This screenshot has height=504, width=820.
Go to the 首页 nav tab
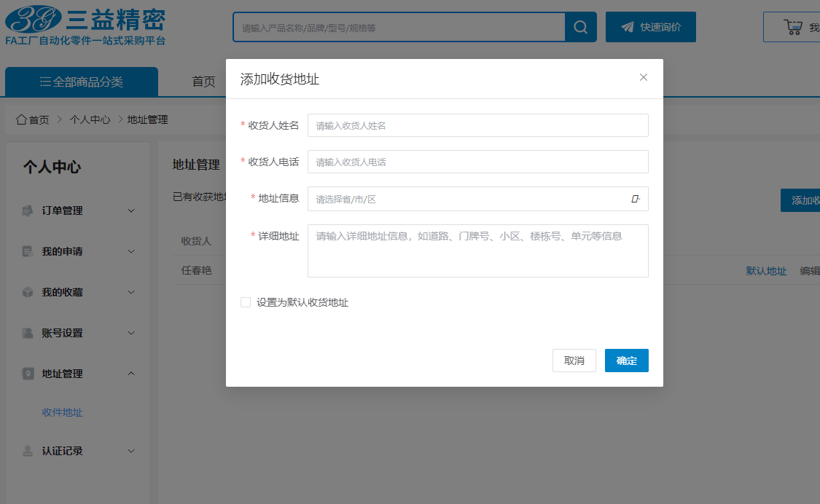[x=203, y=82]
